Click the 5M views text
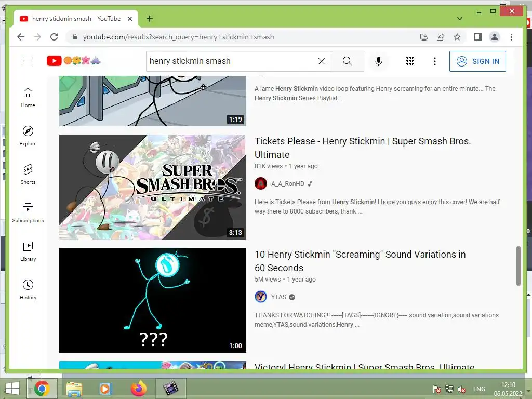This screenshot has height=399, width=532. [268, 279]
